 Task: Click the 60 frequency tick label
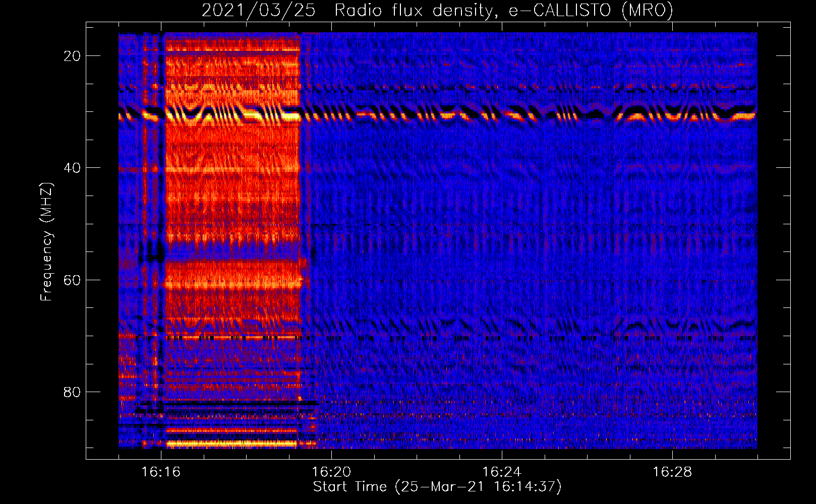click(x=72, y=280)
